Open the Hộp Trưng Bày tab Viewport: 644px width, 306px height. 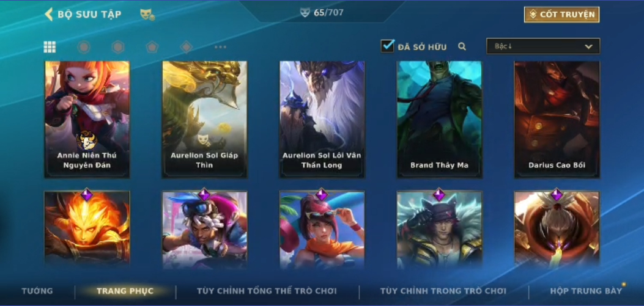coord(586,291)
